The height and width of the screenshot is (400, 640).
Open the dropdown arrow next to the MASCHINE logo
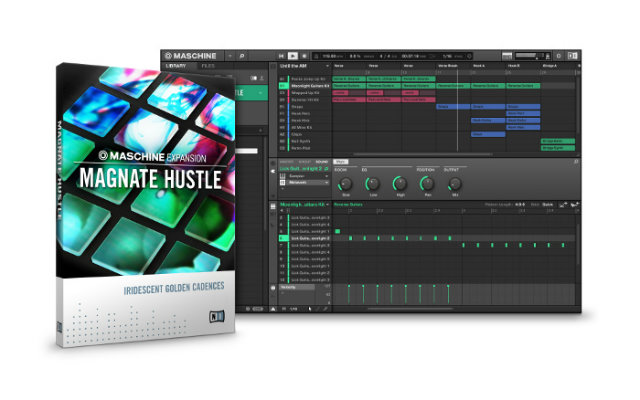(230, 56)
